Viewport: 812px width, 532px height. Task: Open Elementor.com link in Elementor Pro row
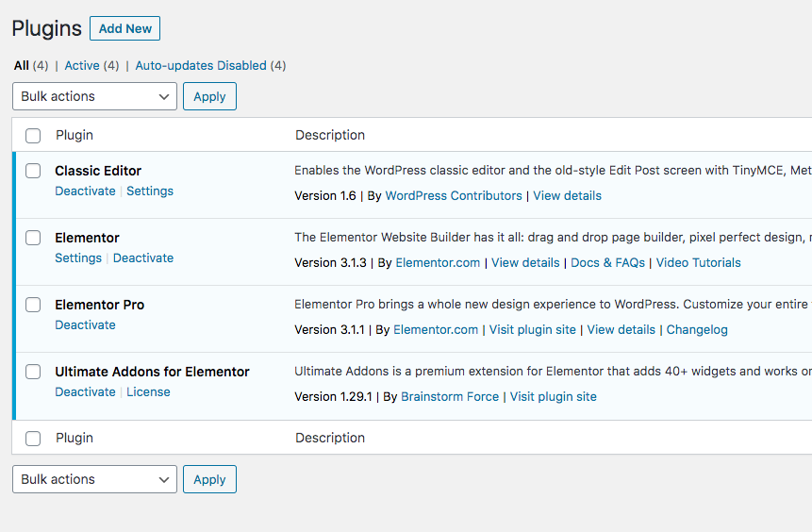tap(436, 330)
